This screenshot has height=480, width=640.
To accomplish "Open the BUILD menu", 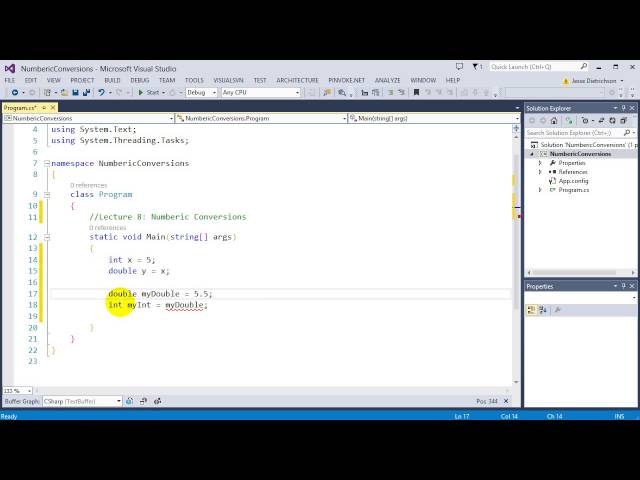I will point(112,80).
